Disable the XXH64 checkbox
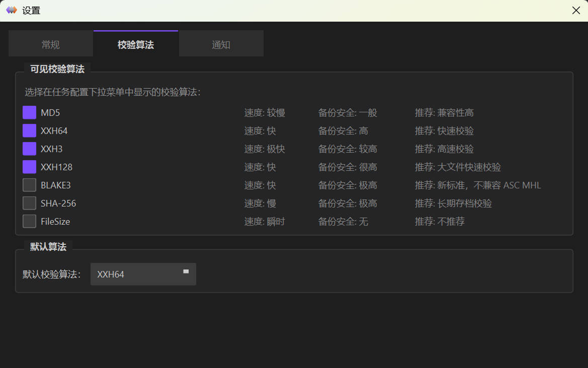 point(29,131)
